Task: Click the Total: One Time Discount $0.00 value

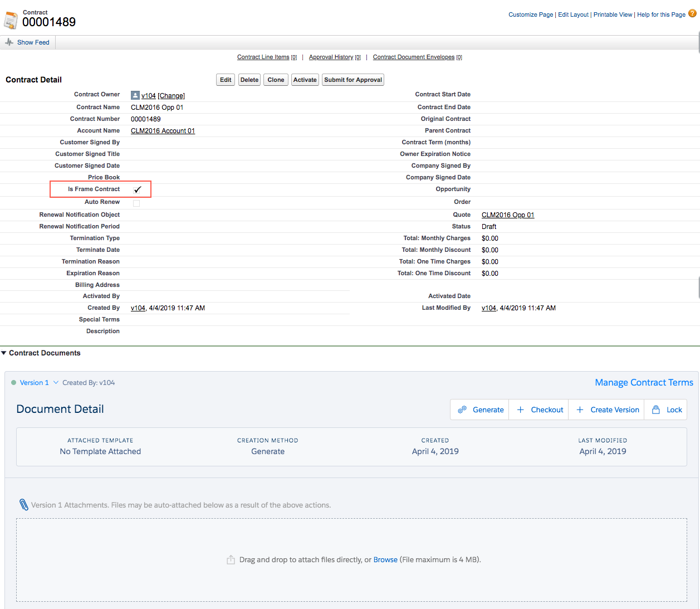Action: coord(490,274)
